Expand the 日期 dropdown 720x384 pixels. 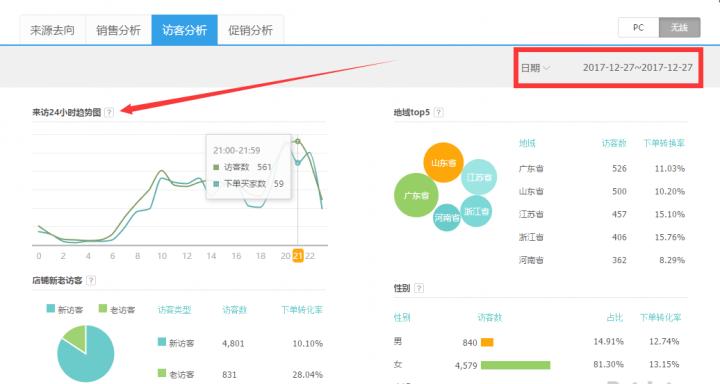point(535,68)
